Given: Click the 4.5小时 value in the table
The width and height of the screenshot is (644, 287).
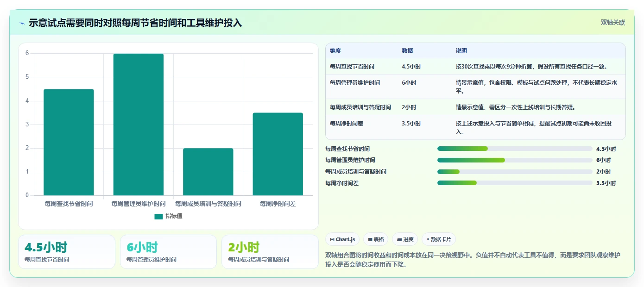Looking at the screenshot, I should [x=411, y=67].
